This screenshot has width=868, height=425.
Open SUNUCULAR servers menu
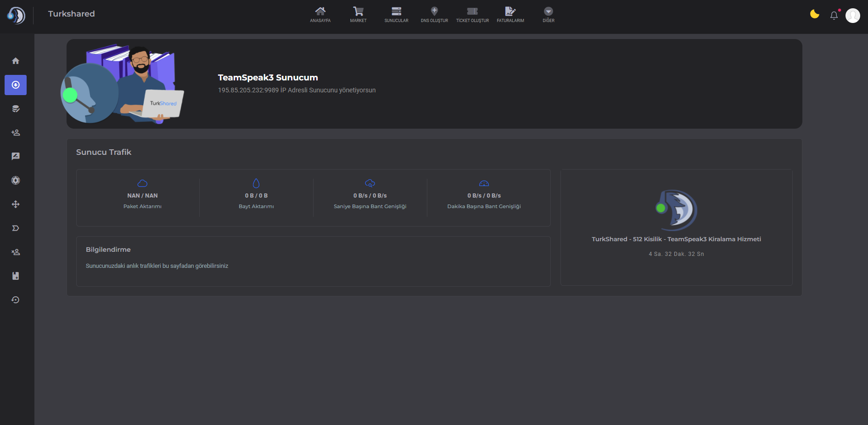pyautogui.click(x=397, y=15)
